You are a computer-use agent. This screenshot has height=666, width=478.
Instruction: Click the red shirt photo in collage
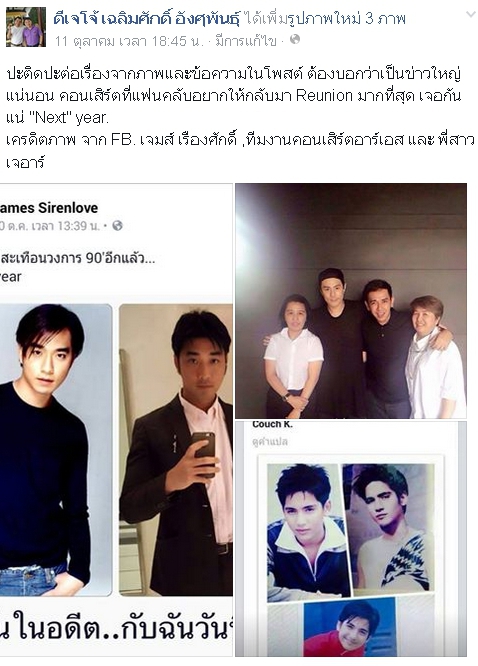[350, 626]
